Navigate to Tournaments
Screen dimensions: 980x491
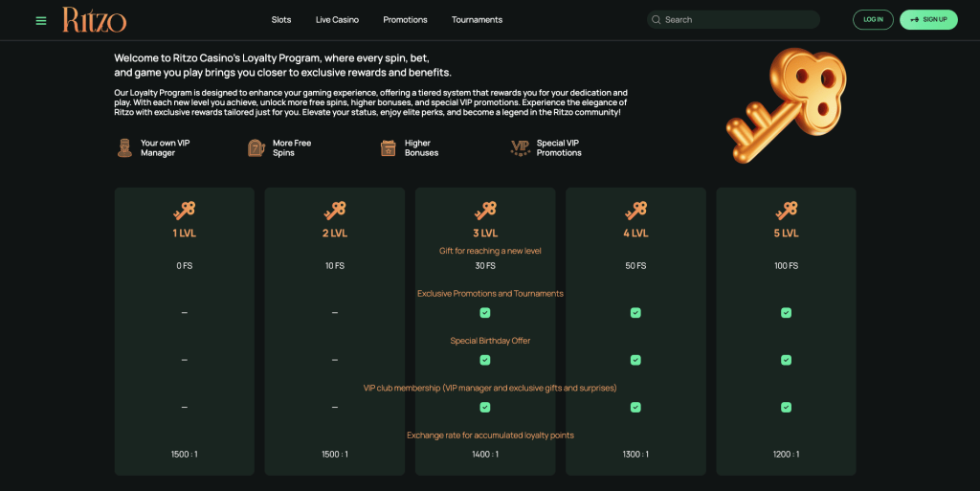(477, 20)
